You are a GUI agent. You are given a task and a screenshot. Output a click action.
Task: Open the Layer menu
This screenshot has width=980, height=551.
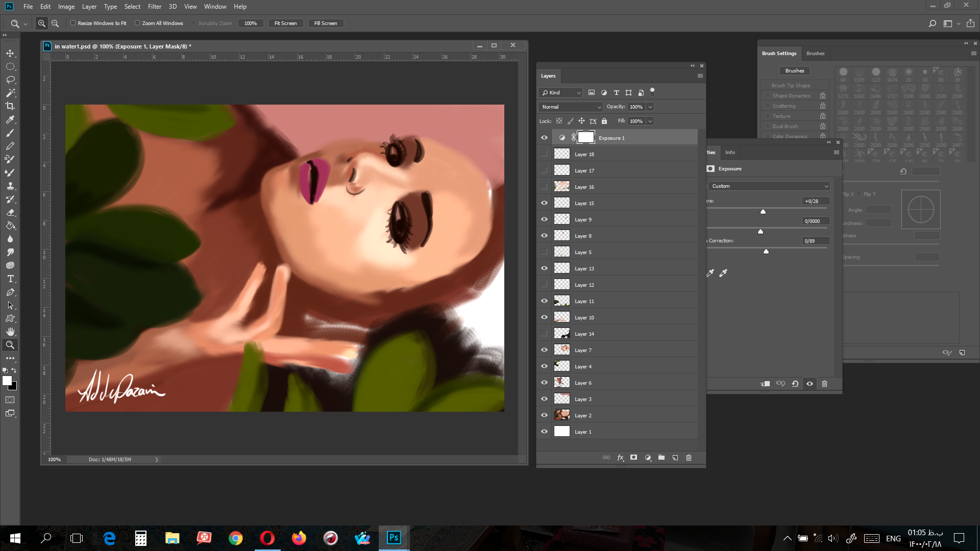click(89, 7)
